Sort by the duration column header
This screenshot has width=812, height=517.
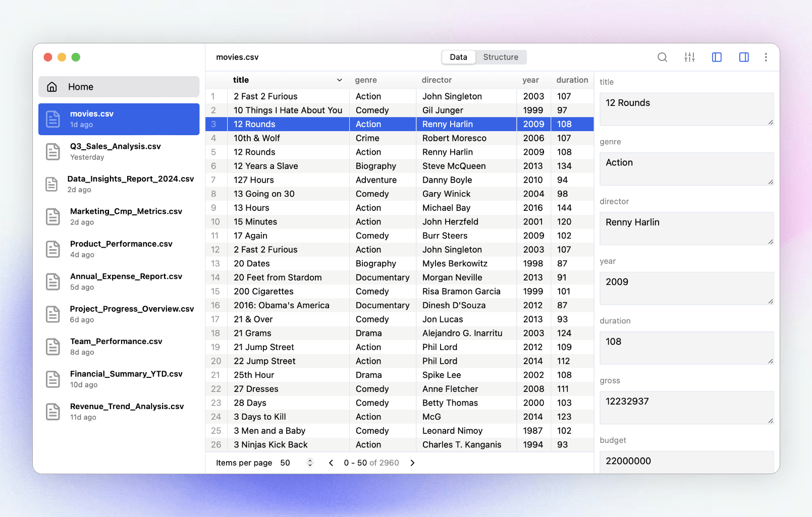pos(572,80)
